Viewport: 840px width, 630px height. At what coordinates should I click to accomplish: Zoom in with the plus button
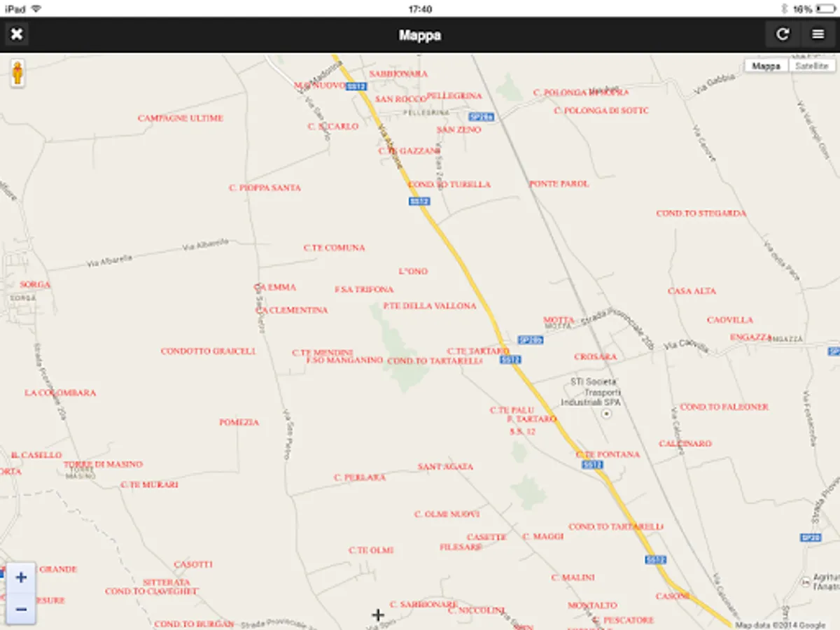21,577
